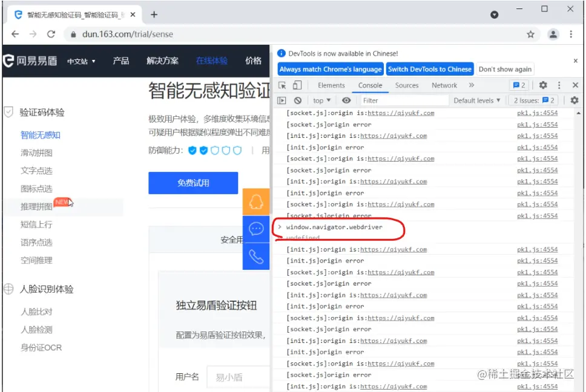586x392 pixels.
Task: Go back with the browser back arrow
Action: (x=15, y=34)
